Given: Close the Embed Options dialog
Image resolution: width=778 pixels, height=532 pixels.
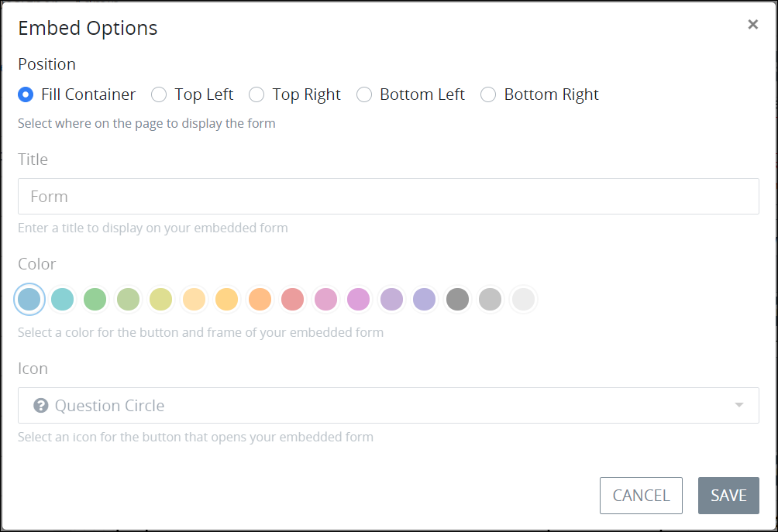Looking at the screenshot, I should point(752,24).
